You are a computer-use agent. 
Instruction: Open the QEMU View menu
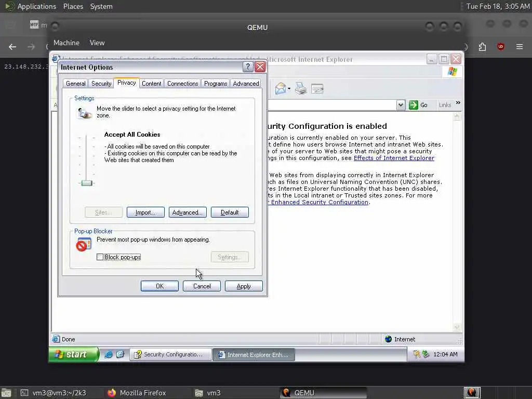click(x=97, y=43)
